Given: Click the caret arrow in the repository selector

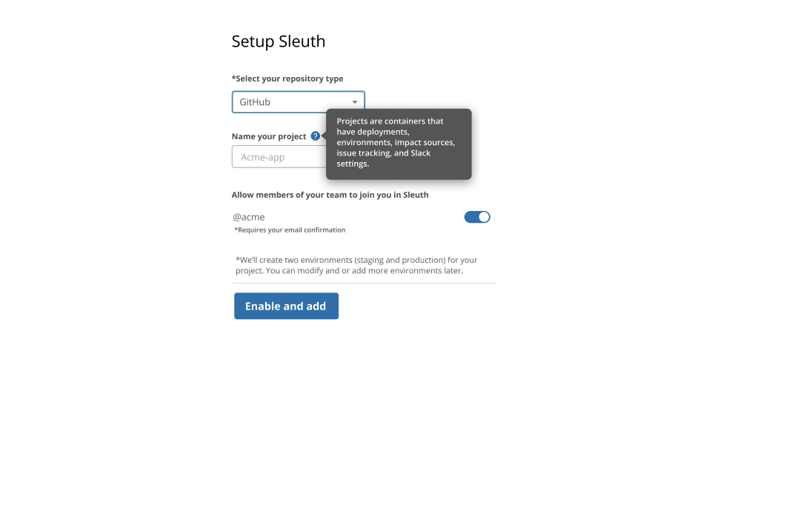Looking at the screenshot, I should point(355,102).
